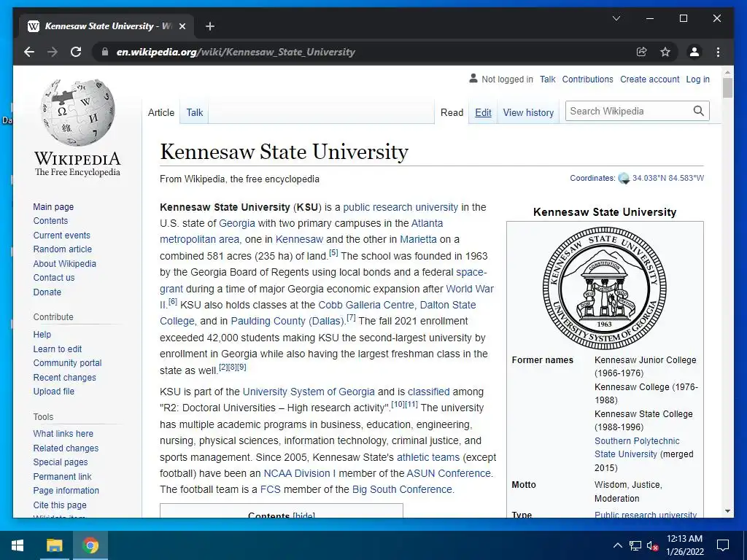Click the University System of Georgia link
The height and width of the screenshot is (560, 747).
point(309,392)
